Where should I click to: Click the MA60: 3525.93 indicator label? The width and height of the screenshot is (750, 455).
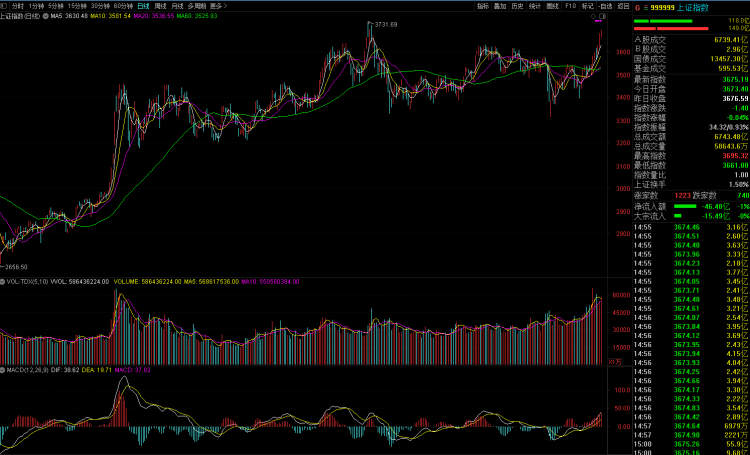point(197,16)
